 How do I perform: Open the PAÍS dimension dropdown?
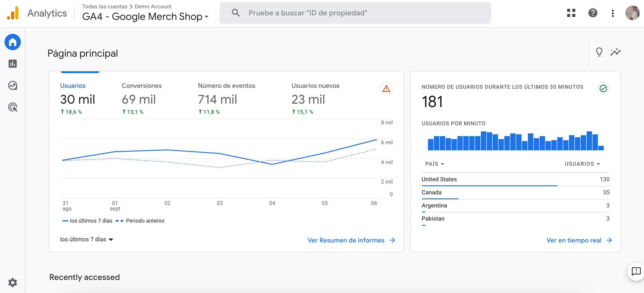click(x=435, y=164)
